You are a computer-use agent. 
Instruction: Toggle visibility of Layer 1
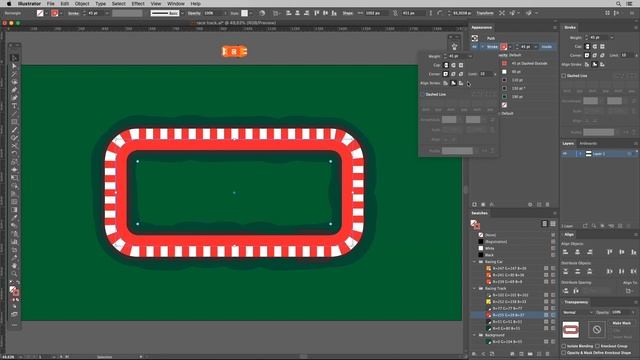point(565,153)
